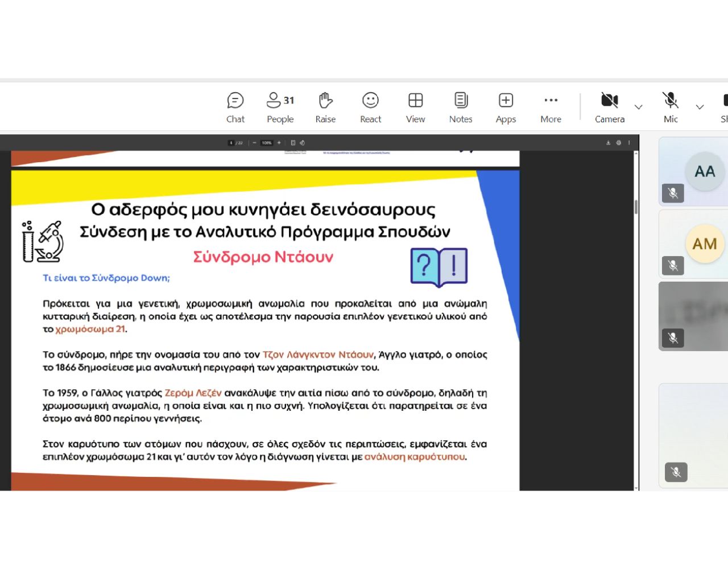Click the text 'χρωμόσωμα 21' in red
Image resolution: width=728 pixels, height=569 pixels.
coord(90,329)
